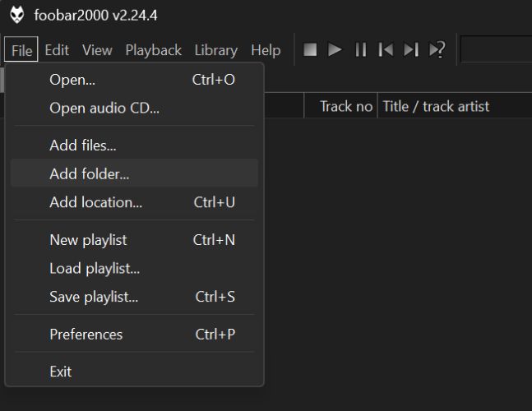Click the Track no column header
This screenshot has width=532, height=411.
click(x=345, y=106)
